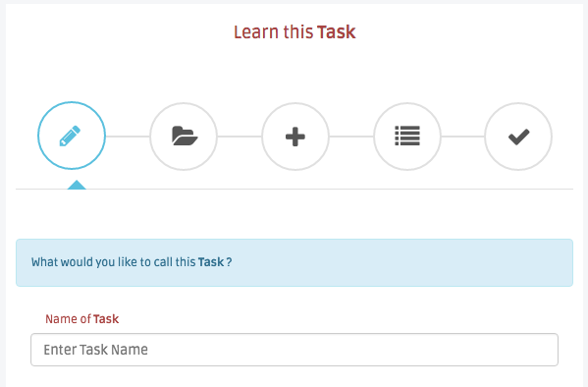Image resolution: width=588 pixels, height=387 pixels.
Task: Click the connector between pencil and folder steps
Action: point(128,137)
